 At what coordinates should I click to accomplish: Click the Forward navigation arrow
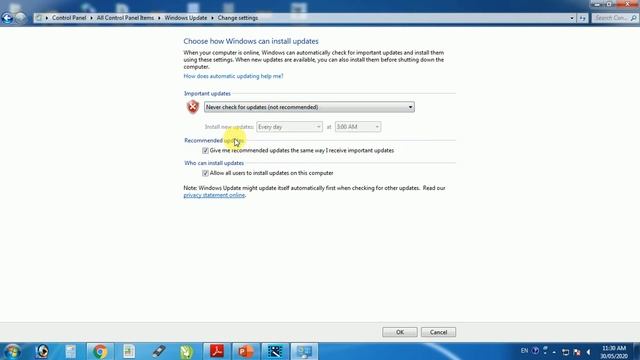pyautogui.click(x=20, y=18)
